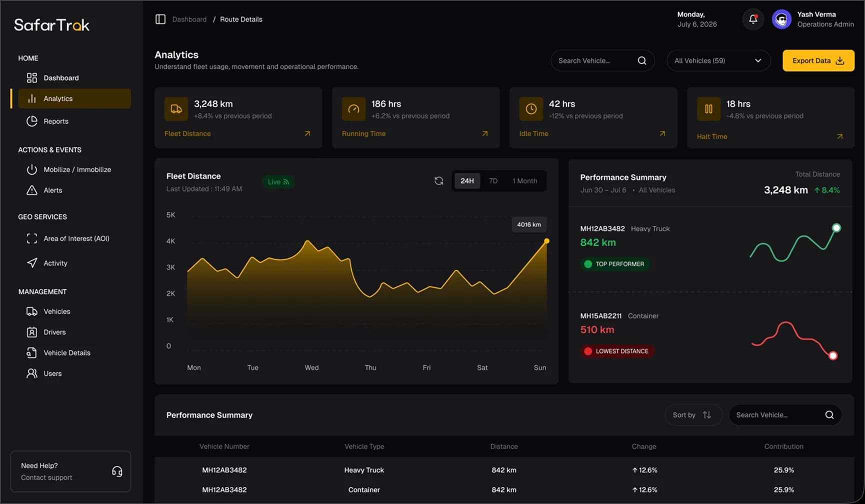This screenshot has width=865, height=504.
Task: Open the Halt Time card arrow
Action: (x=839, y=136)
